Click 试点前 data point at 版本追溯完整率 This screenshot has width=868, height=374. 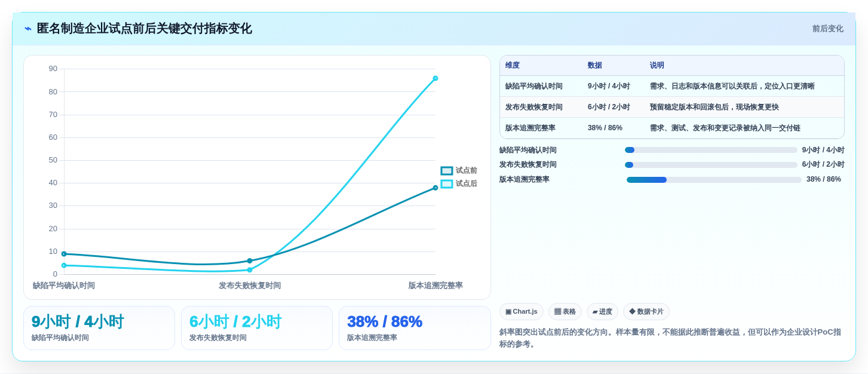pos(435,188)
